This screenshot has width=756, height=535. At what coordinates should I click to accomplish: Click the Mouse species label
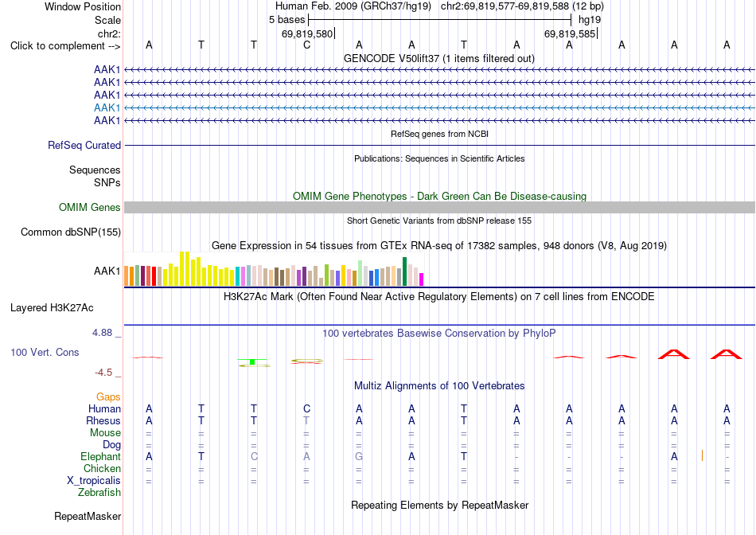point(105,433)
